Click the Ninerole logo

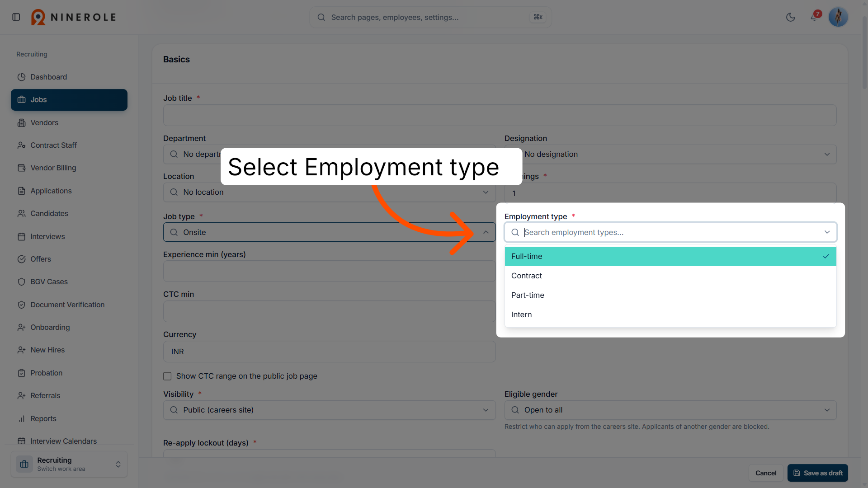click(74, 17)
